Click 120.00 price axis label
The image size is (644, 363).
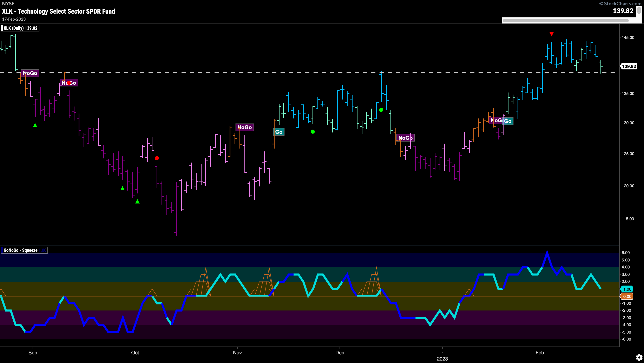(x=628, y=186)
